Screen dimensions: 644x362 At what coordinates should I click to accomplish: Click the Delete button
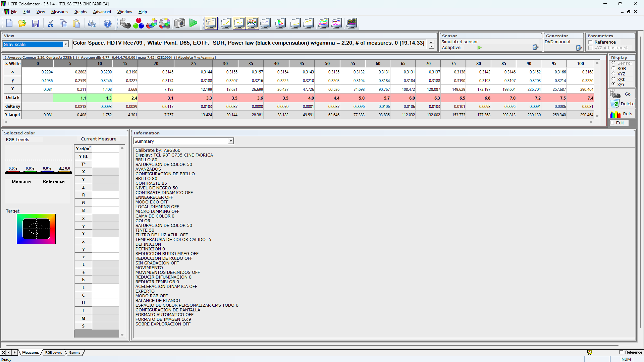pyautogui.click(x=622, y=104)
